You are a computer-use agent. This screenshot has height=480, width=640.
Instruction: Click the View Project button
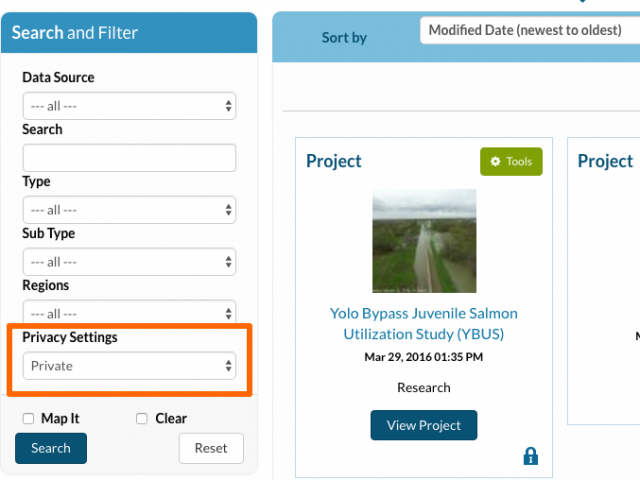[x=424, y=425]
